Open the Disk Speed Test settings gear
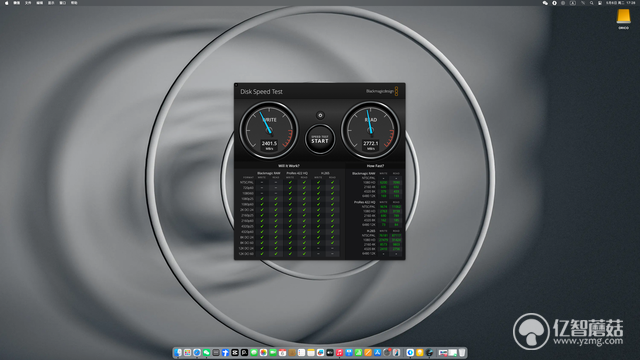This screenshot has width=640, height=360. click(320, 116)
